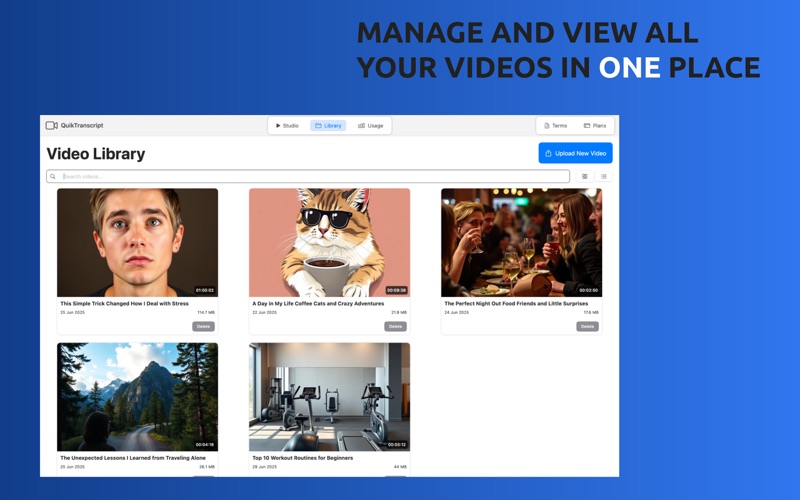This screenshot has width=800, height=500.
Task: Click the 22 Jun 2025 date
Action: [x=264, y=313]
